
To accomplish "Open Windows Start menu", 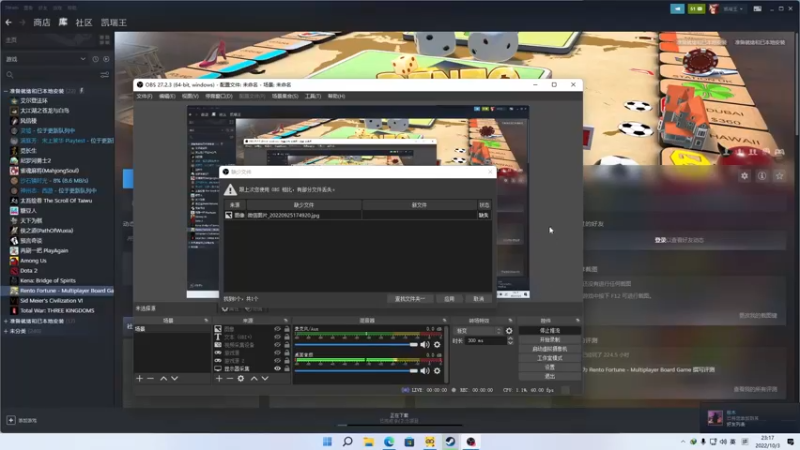I will pos(328,441).
